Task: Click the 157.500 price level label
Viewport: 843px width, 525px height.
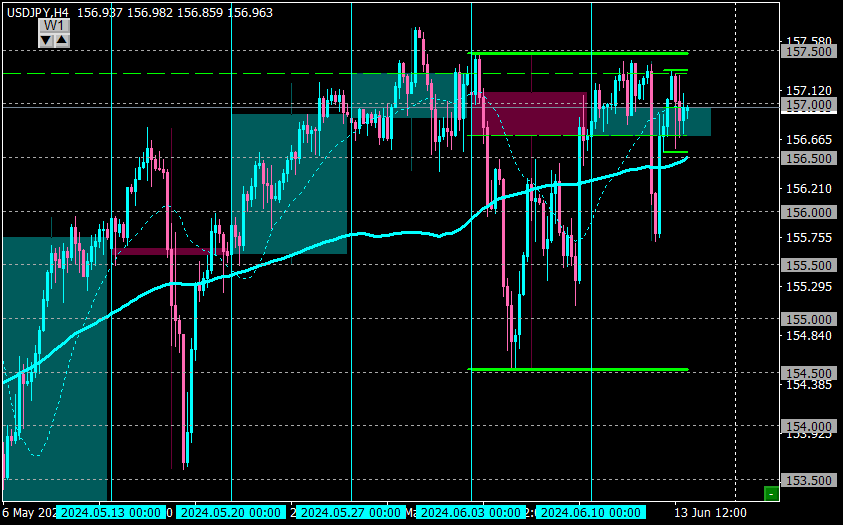Action: click(x=809, y=52)
